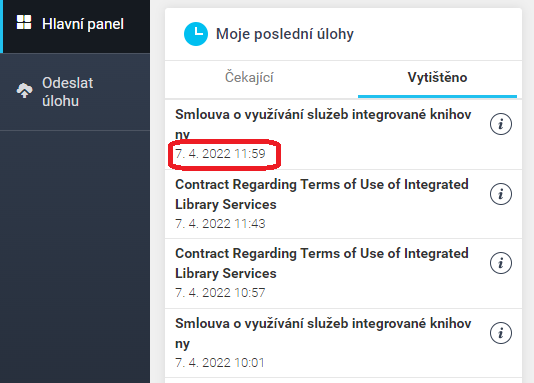The width and height of the screenshot is (534, 383).
Task: Open info for job printed at 11:43
Action: tap(501, 194)
